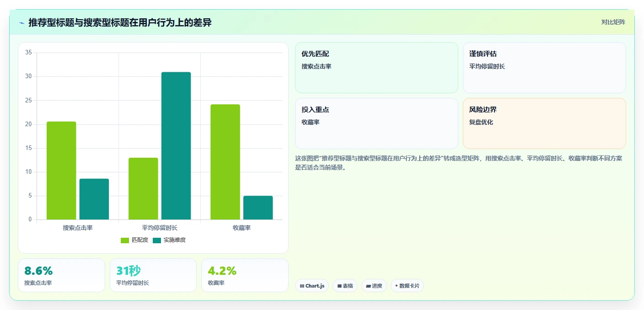Open the 风险边界 matrix card
This screenshot has width=644, height=310.
[x=544, y=123]
